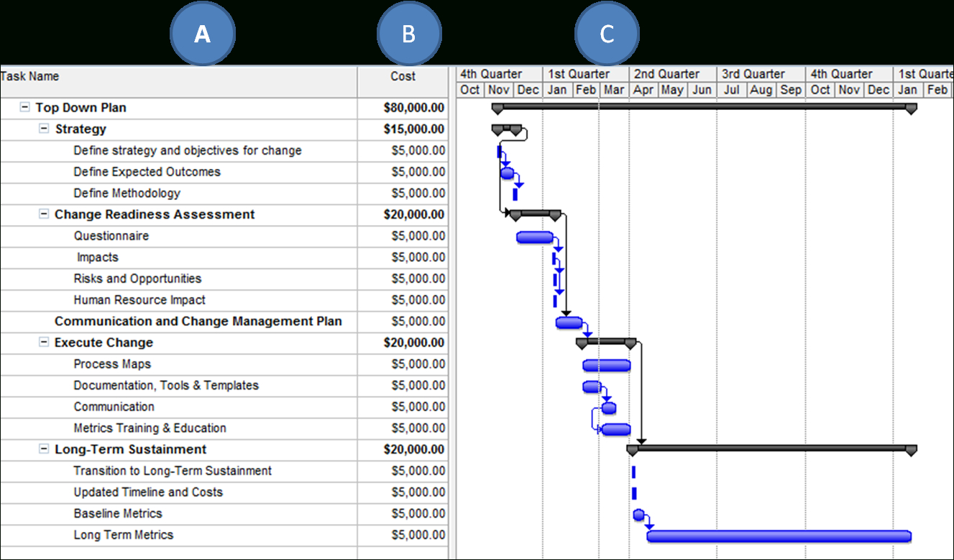Viewport: 954px width, 560px height.
Task: Collapse the Long-Term Sustainment group
Action: coord(45,449)
